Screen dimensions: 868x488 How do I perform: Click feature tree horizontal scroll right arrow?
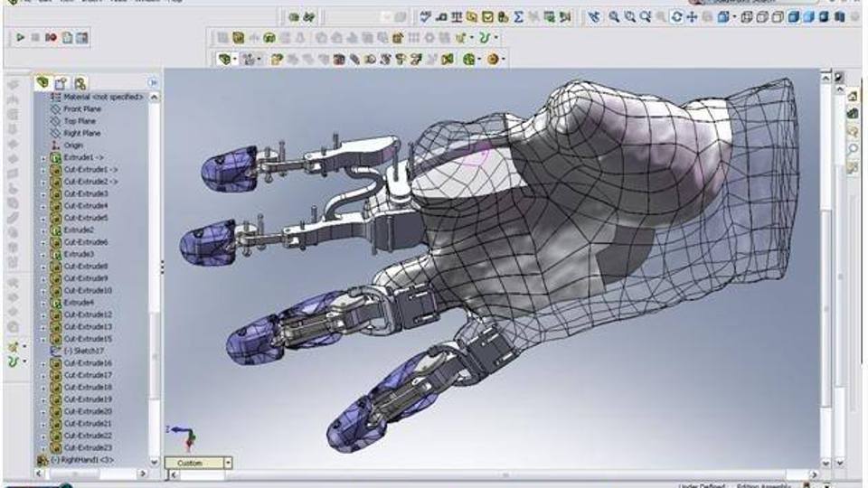[142, 474]
